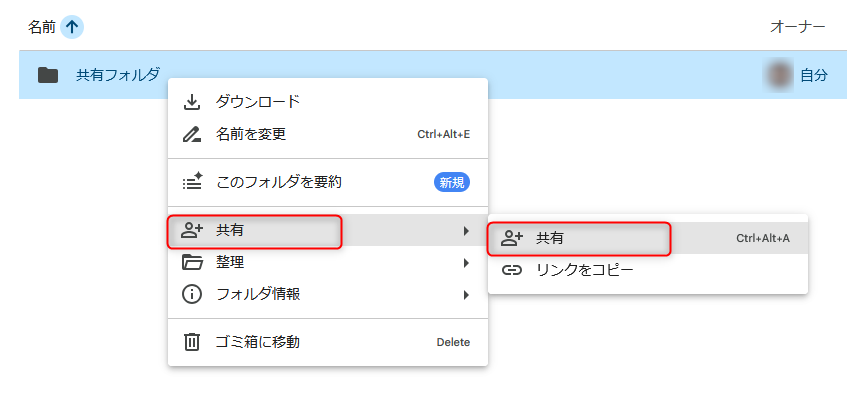Click the chain link icon beside リンクをコピー

pyautogui.click(x=512, y=270)
